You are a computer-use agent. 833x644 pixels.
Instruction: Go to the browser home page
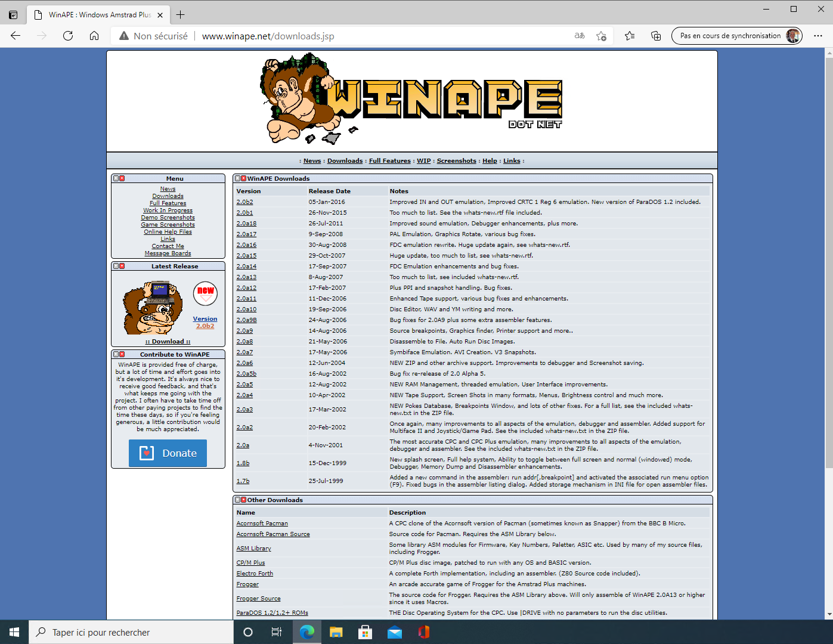[94, 36]
